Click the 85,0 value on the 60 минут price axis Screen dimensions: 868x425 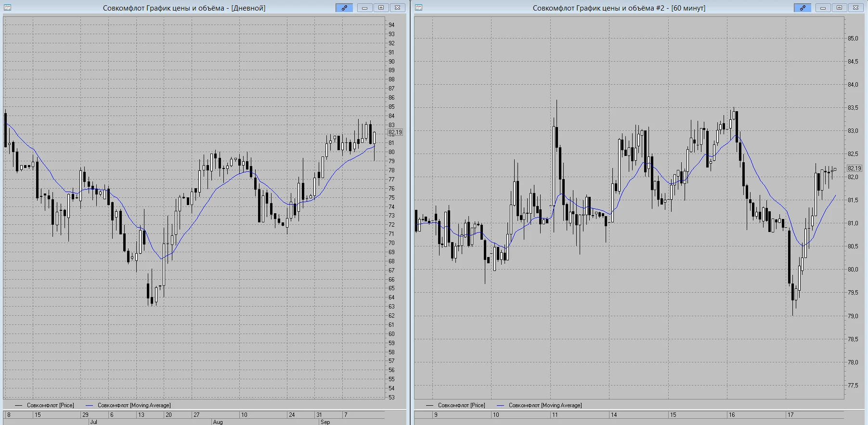853,39
